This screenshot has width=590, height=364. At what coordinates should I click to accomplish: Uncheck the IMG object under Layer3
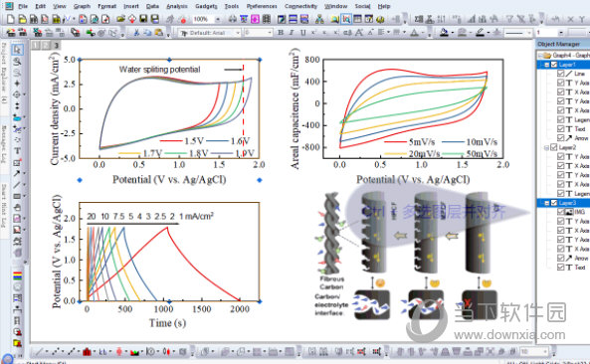[561, 212]
